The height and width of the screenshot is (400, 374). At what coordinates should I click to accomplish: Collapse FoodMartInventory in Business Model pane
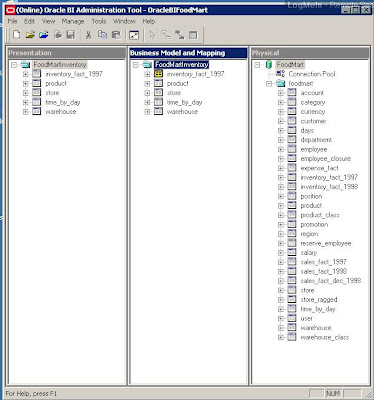tap(136, 65)
